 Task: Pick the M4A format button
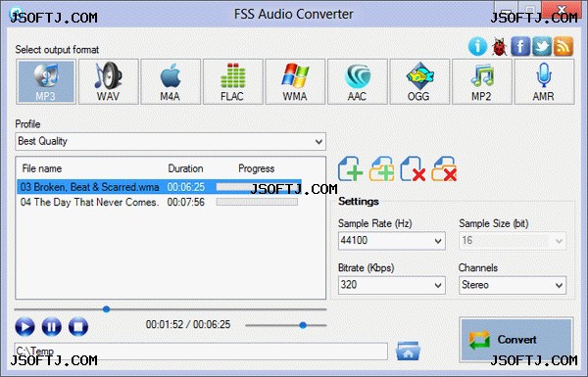171,81
